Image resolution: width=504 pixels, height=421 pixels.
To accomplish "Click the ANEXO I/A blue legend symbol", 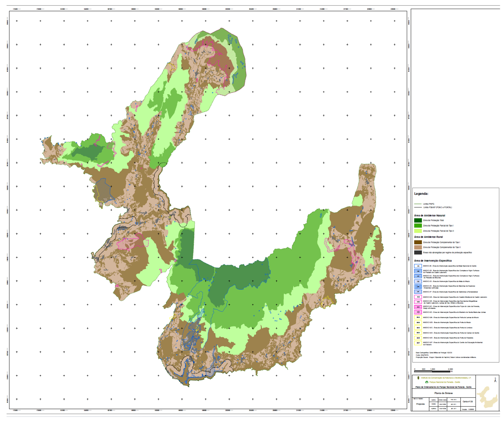I will (418, 266).
